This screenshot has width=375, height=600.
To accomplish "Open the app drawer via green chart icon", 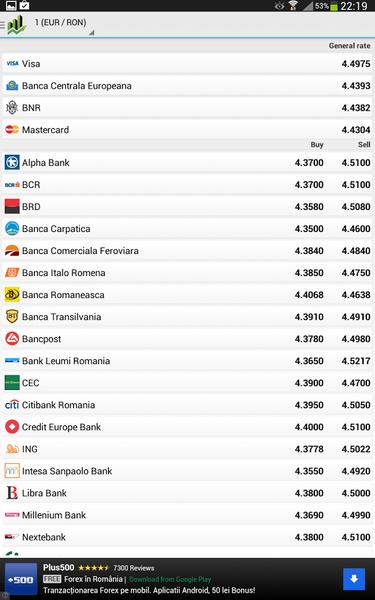I will (16, 24).
